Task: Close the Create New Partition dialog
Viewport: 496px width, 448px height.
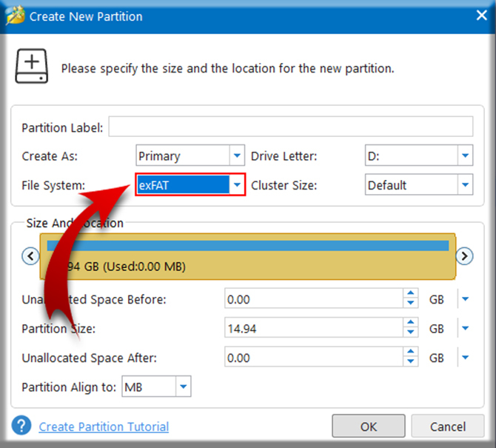Action: [481, 15]
